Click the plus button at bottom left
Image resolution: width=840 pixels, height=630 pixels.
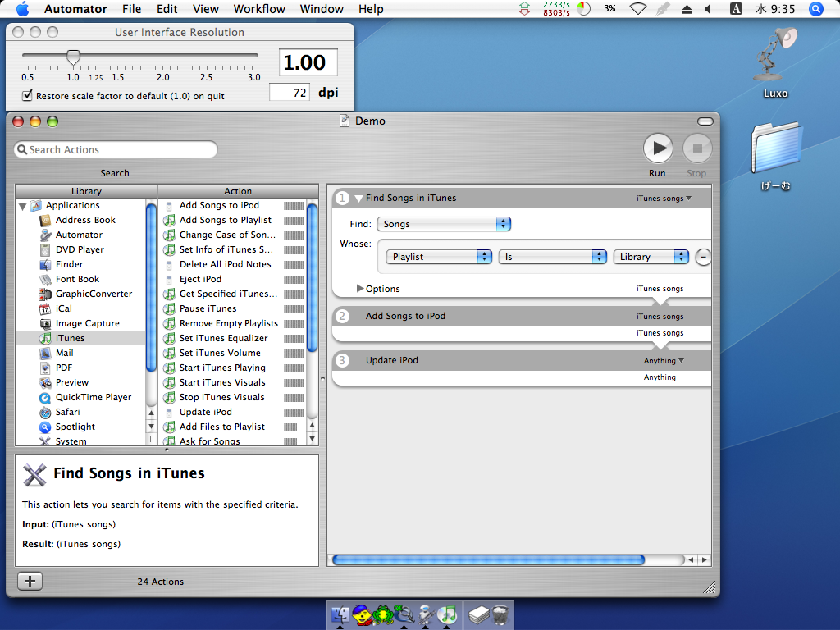tap(30, 582)
